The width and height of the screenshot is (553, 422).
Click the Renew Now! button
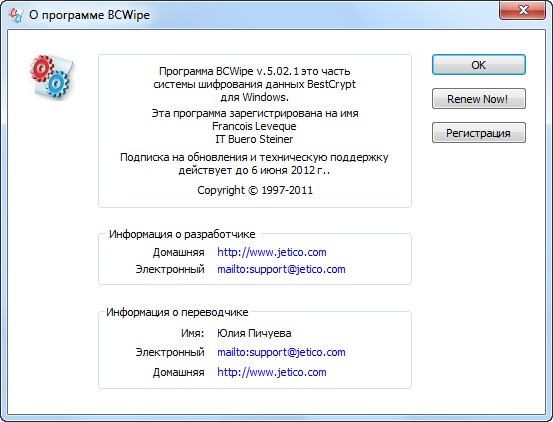(479, 99)
